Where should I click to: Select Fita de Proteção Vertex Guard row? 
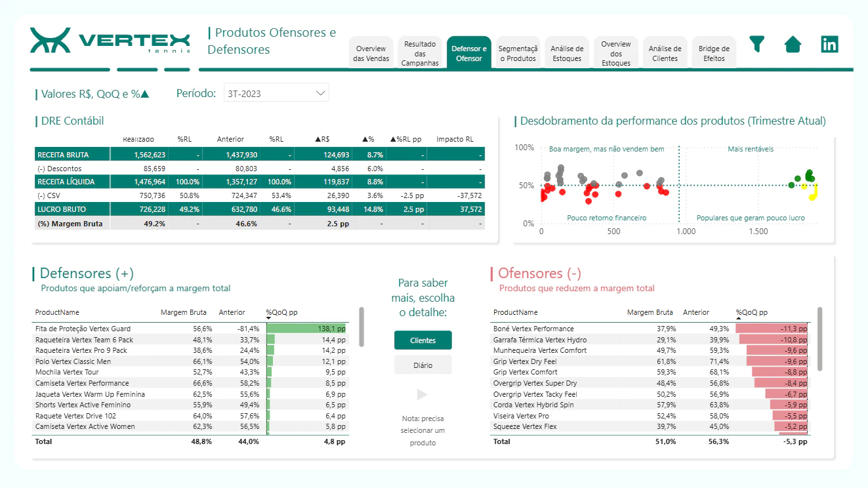(190, 329)
